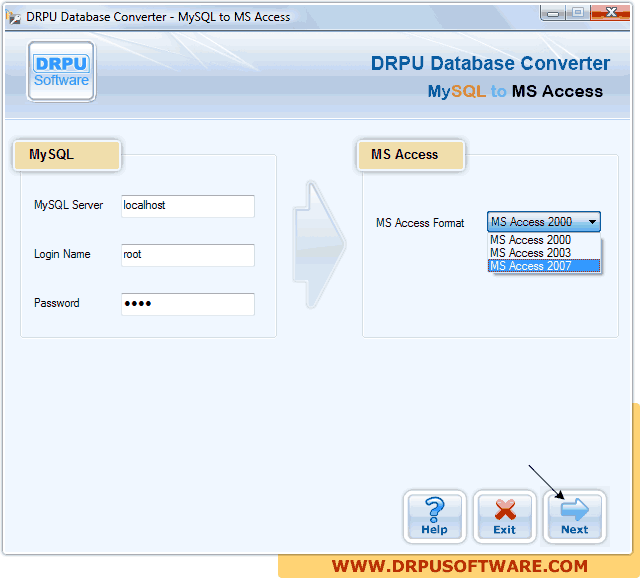
Task: Pick MS Access 2000 in dropdown list
Action: (544, 240)
